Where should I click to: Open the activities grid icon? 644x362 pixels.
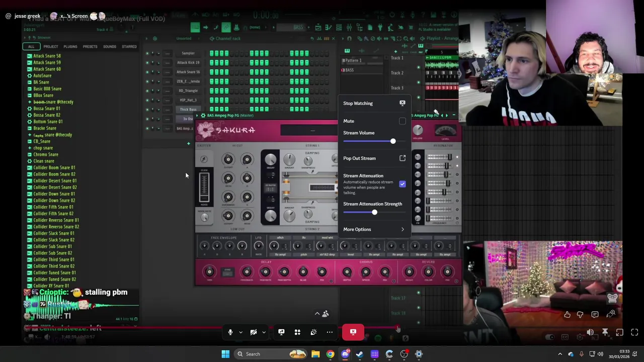[297, 332]
